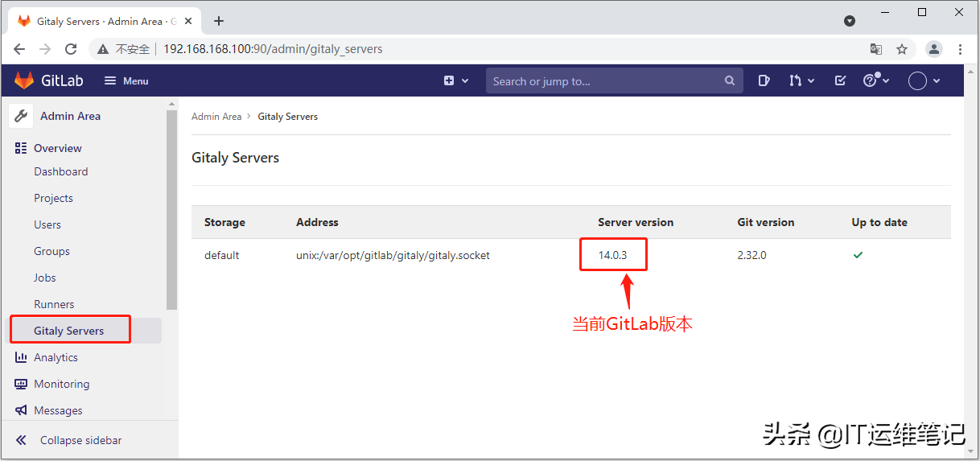Open the Issues icon in navbar
The height and width of the screenshot is (461, 980).
pos(764,80)
